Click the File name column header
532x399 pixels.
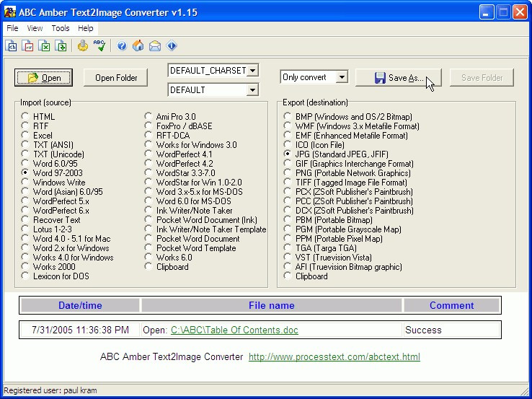tap(272, 305)
